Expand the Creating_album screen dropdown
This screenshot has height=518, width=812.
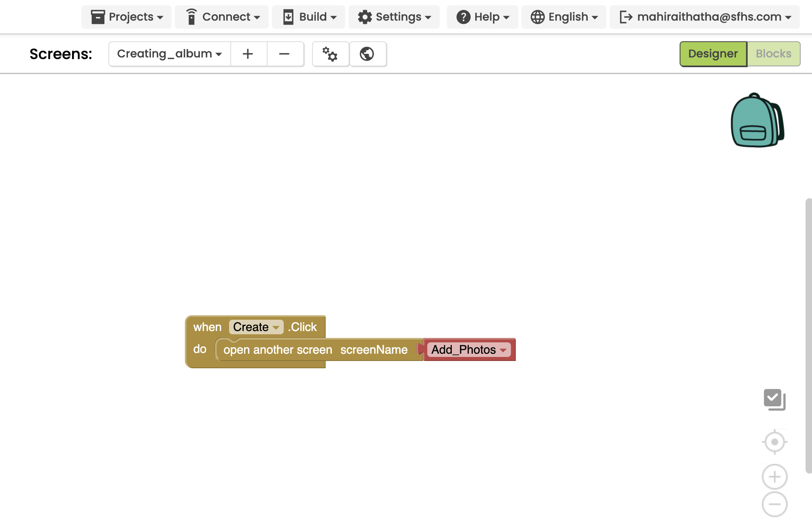[169, 54]
